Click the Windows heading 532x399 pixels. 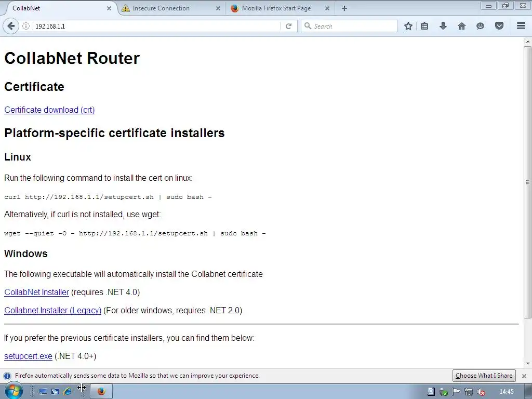[x=26, y=254]
